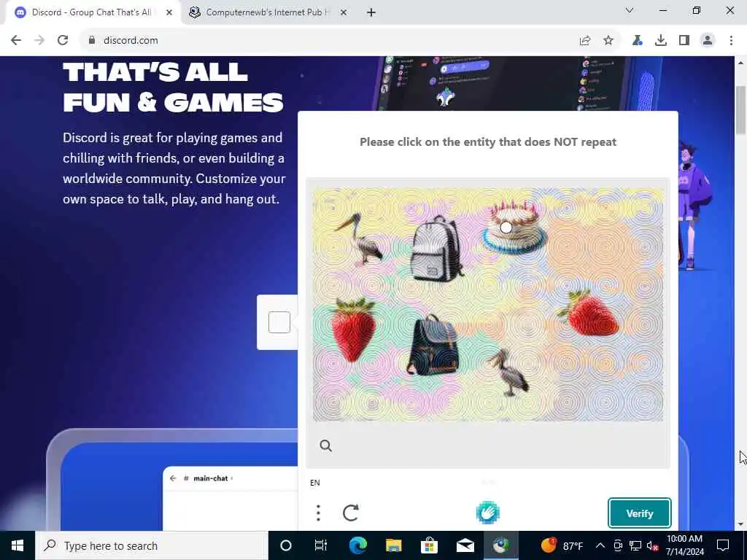Open the Windows Start menu
Viewport: 747px width, 560px height.
click(x=18, y=545)
